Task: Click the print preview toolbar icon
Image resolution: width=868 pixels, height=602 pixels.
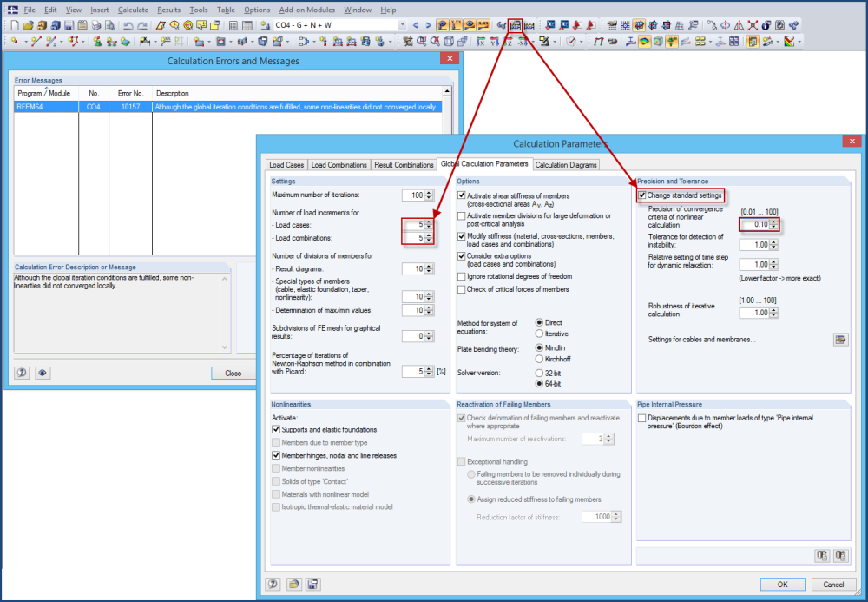Action: (110, 25)
